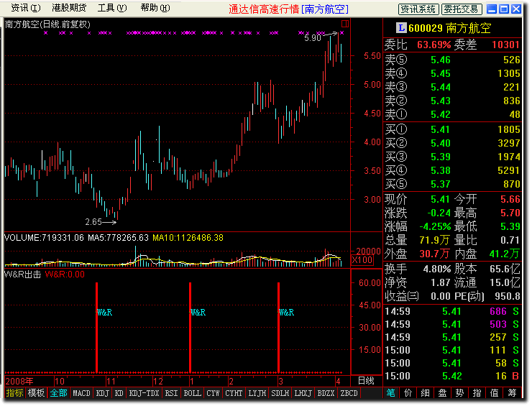
Task: Click the 日线 period label
Action: (x=366, y=381)
